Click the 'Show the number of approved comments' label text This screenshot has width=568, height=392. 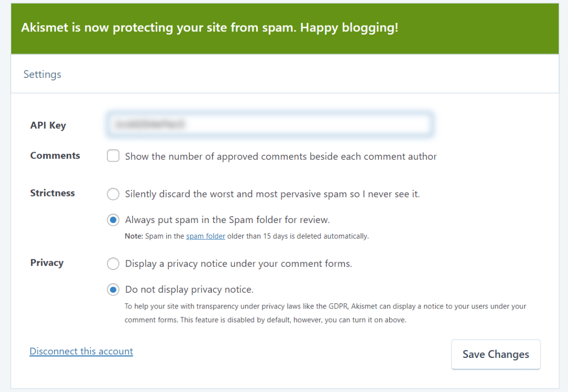click(x=281, y=156)
